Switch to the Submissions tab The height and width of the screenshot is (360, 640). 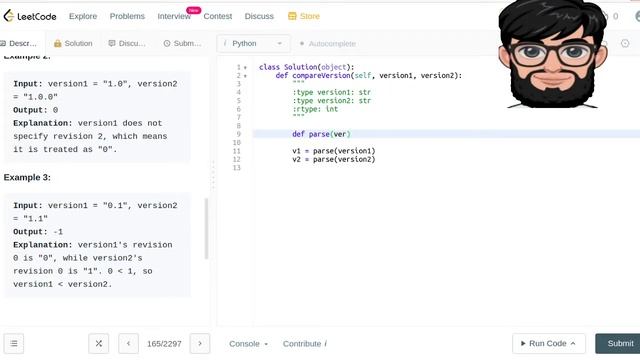click(182, 43)
